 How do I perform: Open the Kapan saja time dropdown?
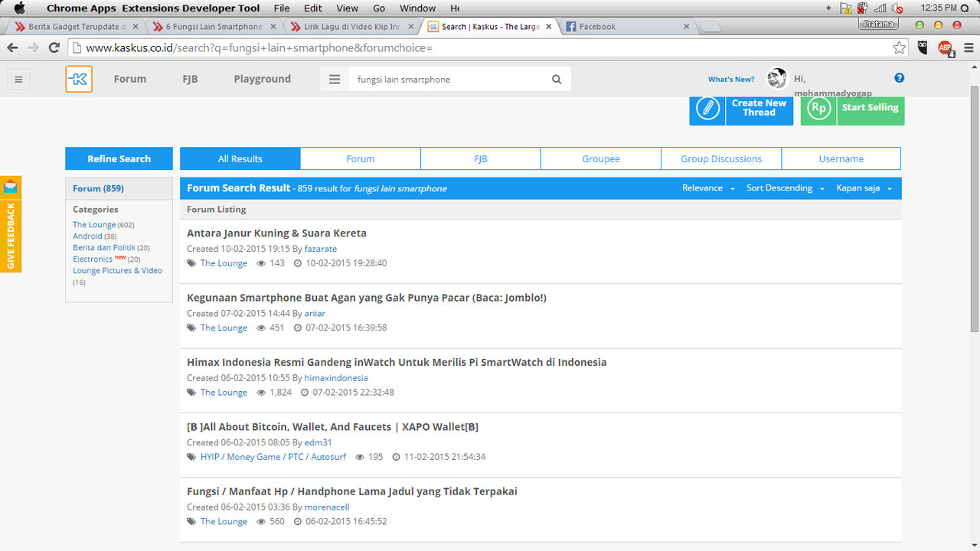click(x=864, y=188)
